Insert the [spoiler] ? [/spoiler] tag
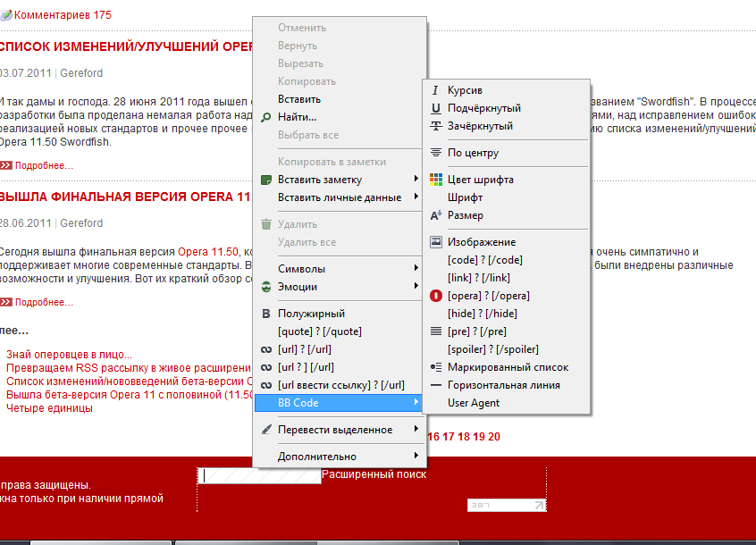 (x=507, y=349)
